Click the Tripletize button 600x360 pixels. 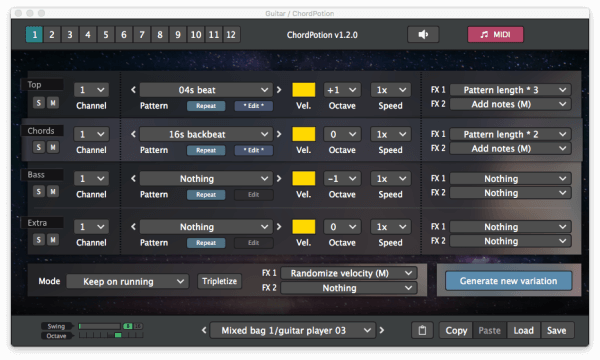(x=220, y=281)
